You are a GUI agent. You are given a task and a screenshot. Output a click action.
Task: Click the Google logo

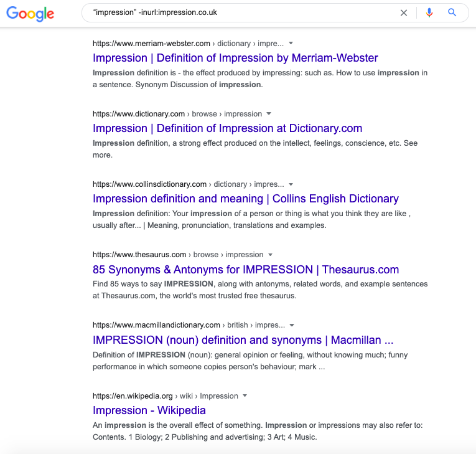pyautogui.click(x=30, y=14)
